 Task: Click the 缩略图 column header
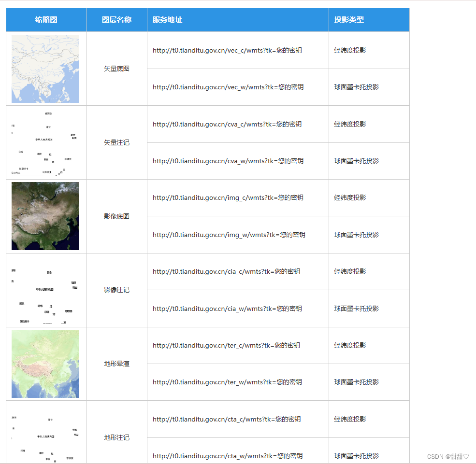(x=46, y=20)
